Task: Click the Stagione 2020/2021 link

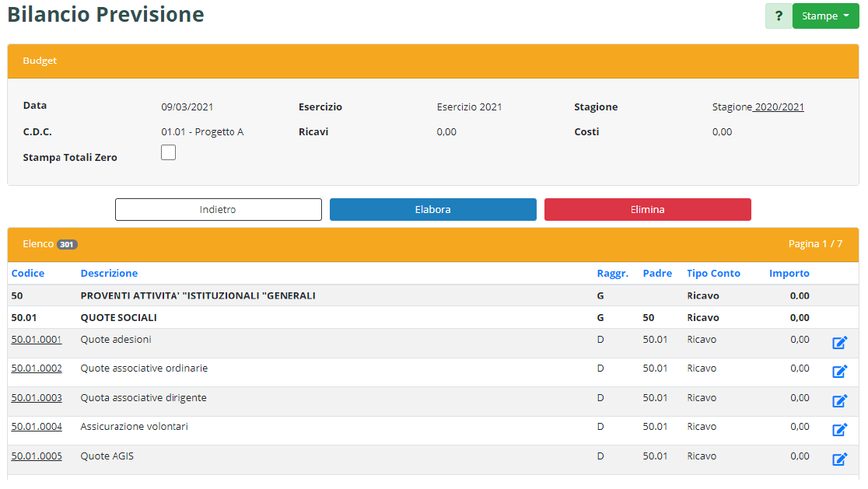Action: (758, 107)
